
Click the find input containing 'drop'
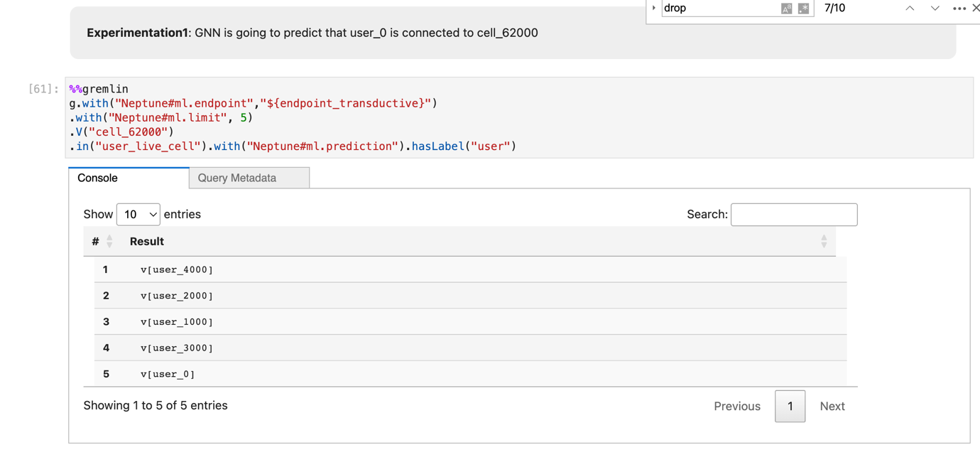point(719,9)
